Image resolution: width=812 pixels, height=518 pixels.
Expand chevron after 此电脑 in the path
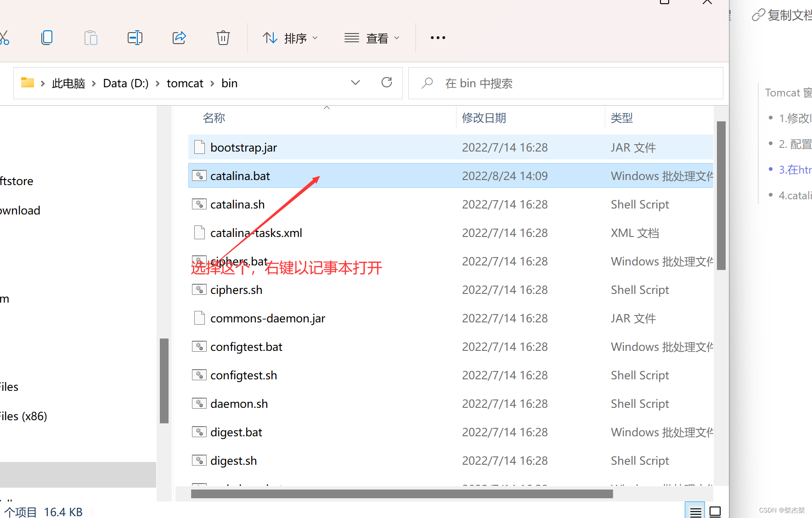[x=94, y=84]
